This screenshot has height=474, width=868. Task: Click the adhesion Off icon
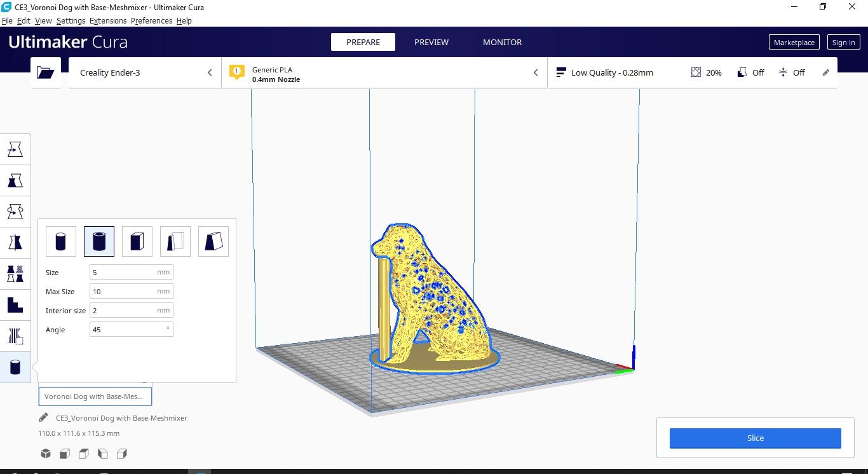783,72
